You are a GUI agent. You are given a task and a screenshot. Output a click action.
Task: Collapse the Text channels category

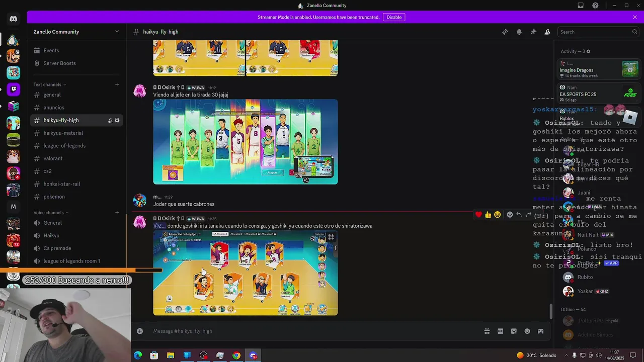[x=49, y=84]
